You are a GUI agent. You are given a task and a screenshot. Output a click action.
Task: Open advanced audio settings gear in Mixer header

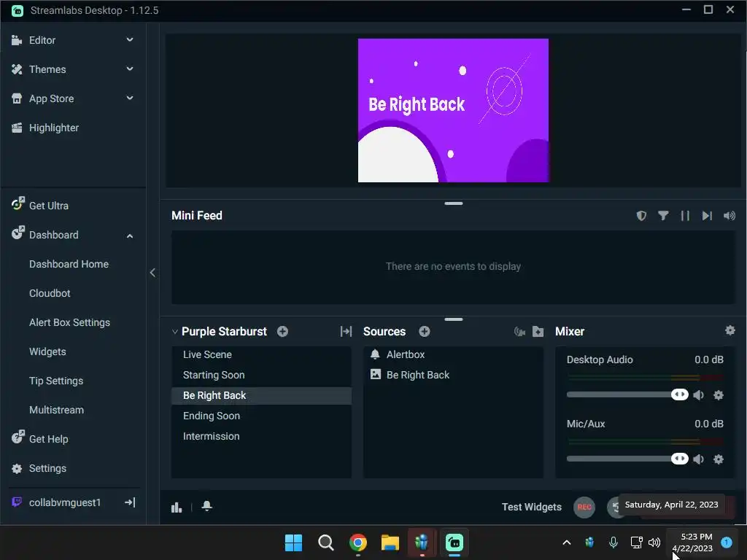(x=729, y=330)
